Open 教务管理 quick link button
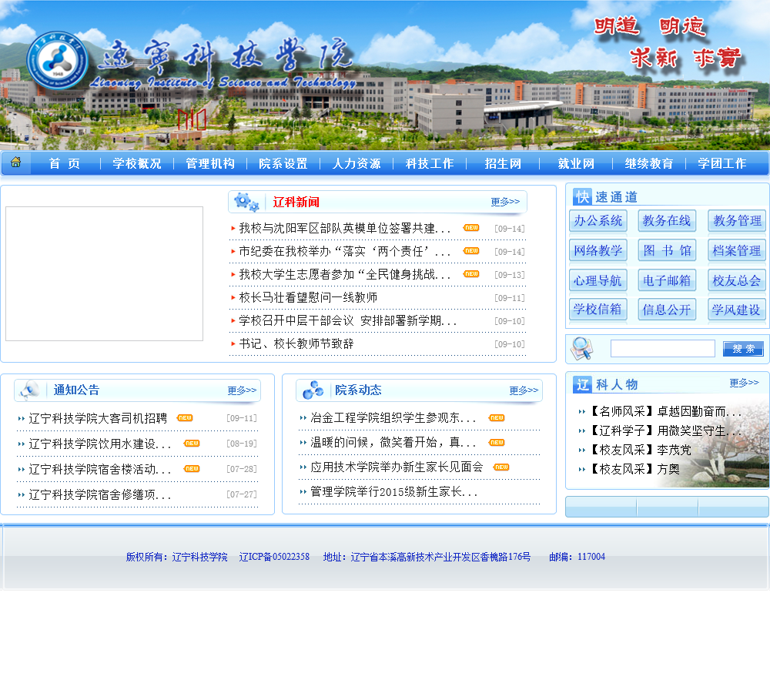This screenshot has width=770, height=700. click(737, 220)
